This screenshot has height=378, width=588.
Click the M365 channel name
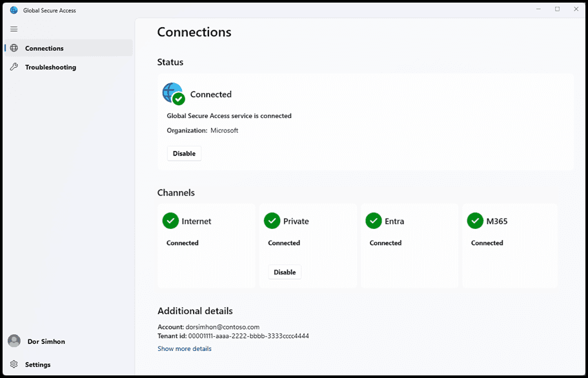pyautogui.click(x=497, y=221)
